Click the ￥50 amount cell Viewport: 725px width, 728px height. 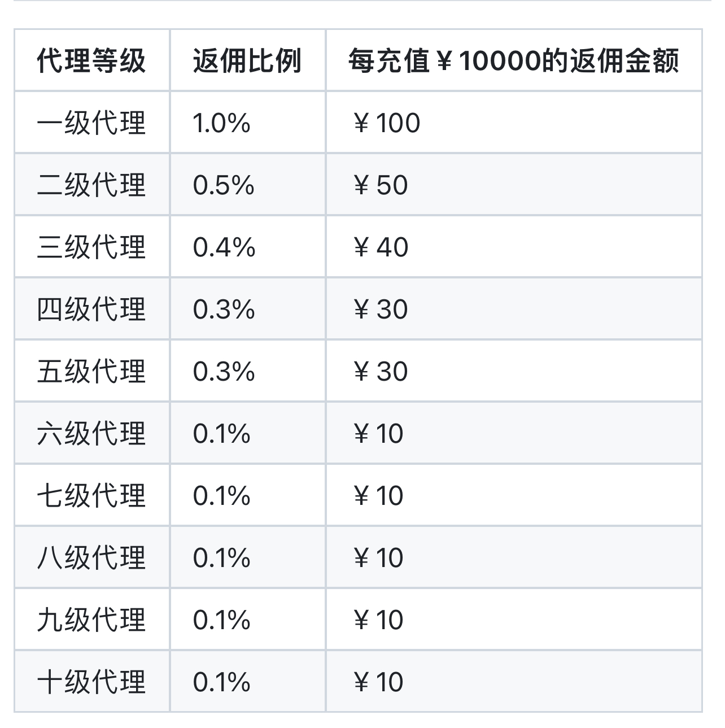tap(381, 185)
